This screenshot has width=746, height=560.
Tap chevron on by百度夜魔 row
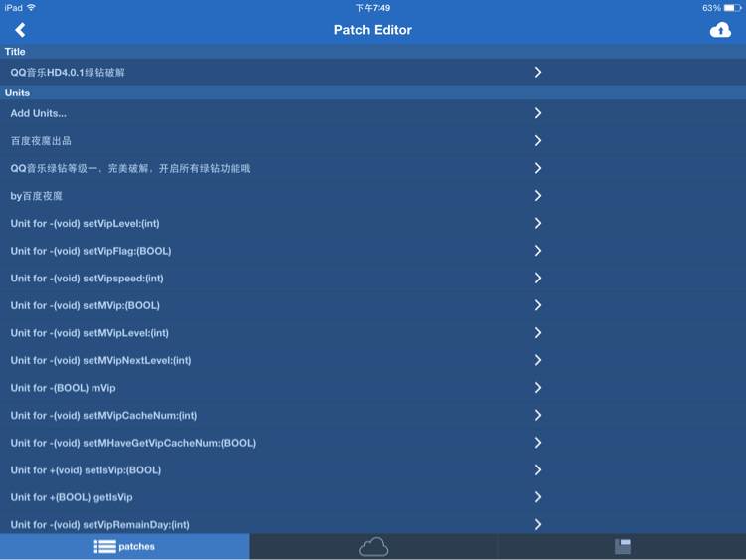point(537,196)
